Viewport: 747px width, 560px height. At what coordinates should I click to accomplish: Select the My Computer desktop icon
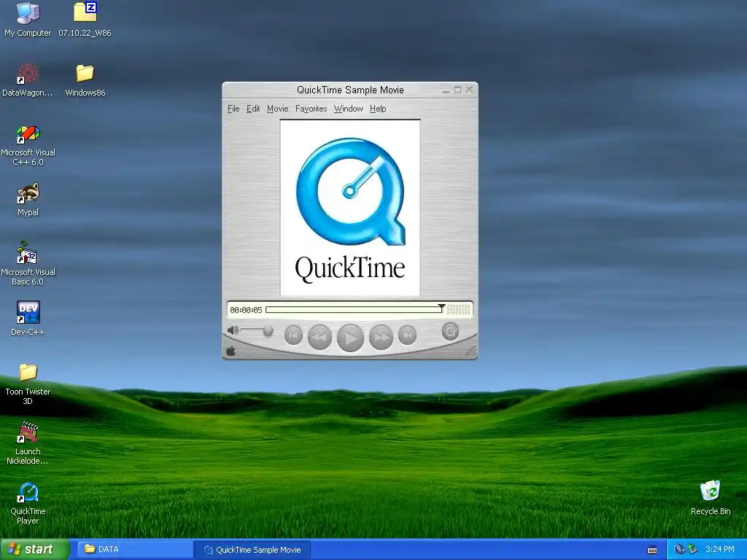point(28,20)
